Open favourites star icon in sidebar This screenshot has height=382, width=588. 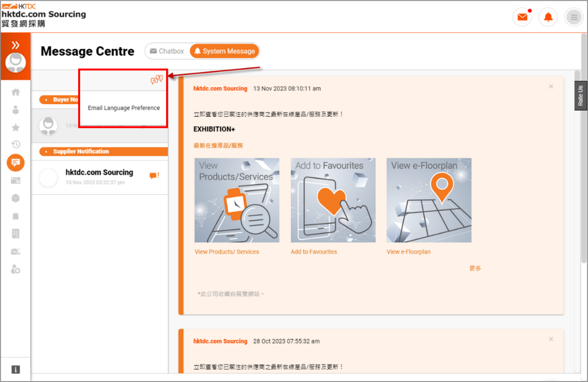pos(16,127)
